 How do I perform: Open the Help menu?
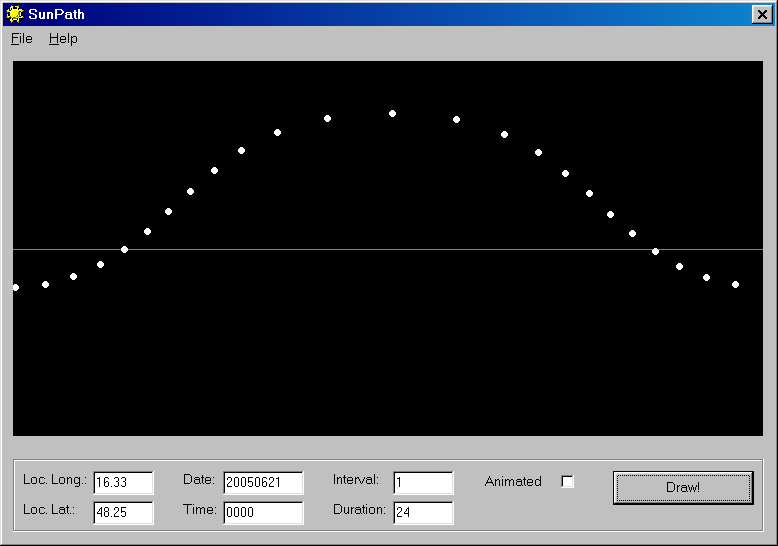(x=63, y=39)
